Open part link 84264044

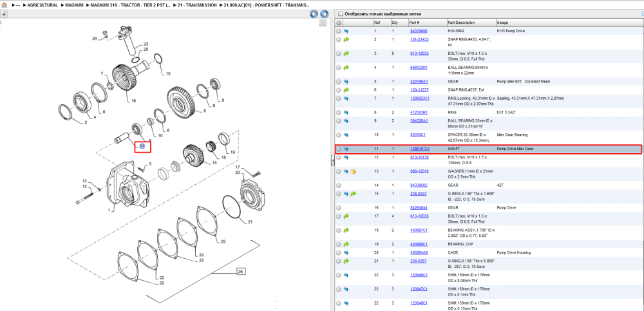point(419,208)
